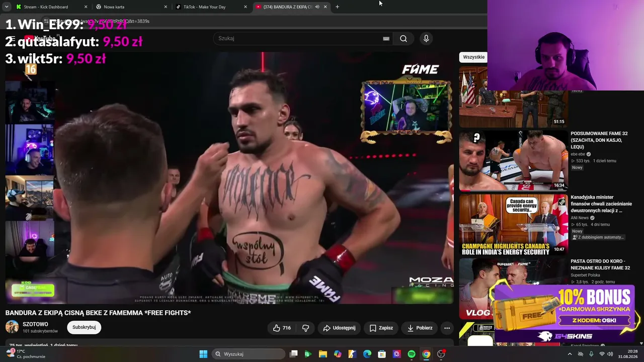Open Microsoft Edge from the taskbar
This screenshot has width=644, height=362.
pos(367,354)
